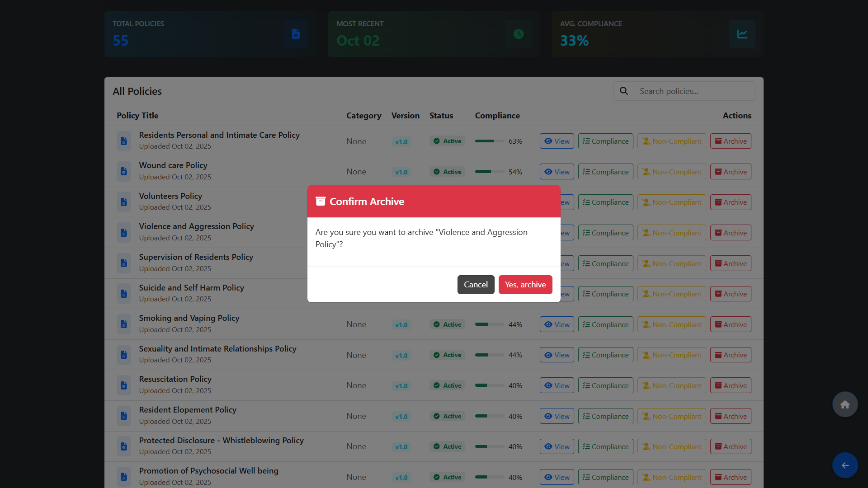Archive the Violence and Aggression Policy row

coord(731,233)
